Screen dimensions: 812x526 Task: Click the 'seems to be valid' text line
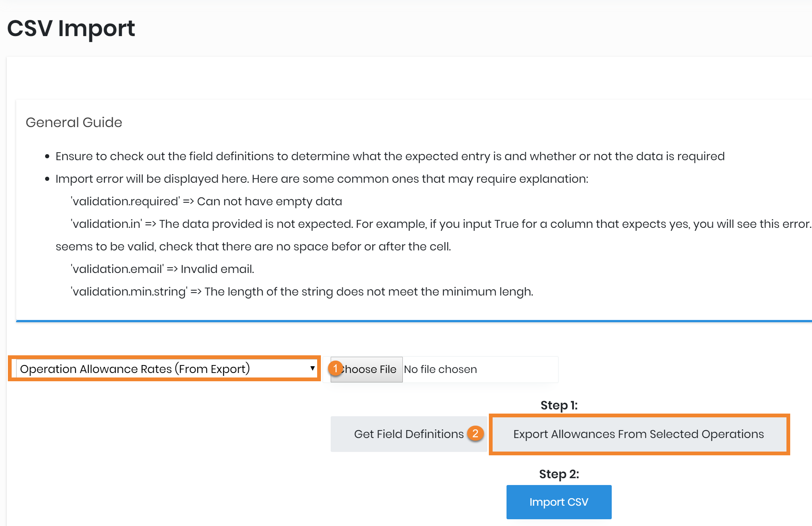point(253,247)
